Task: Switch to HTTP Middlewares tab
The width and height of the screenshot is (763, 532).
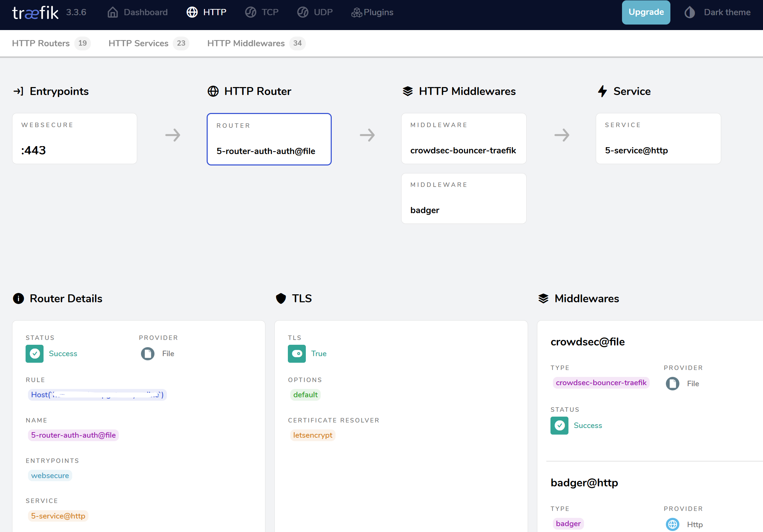Action: [x=256, y=44]
